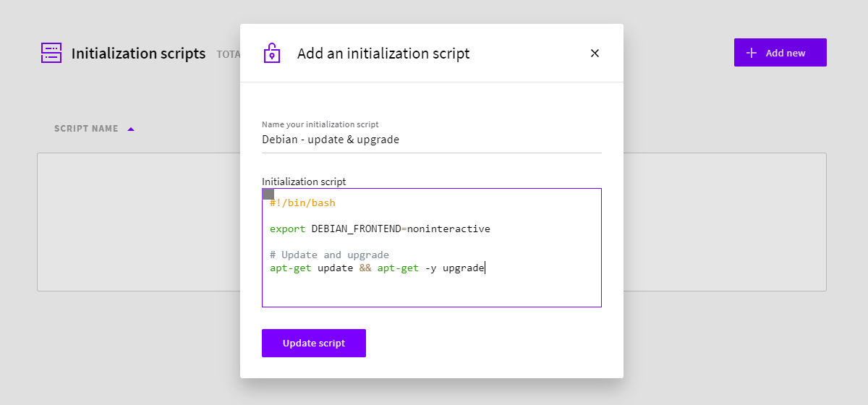Screen dimensions: 868x405
Task: Click the lock icon in dialog header
Action: pos(271,53)
